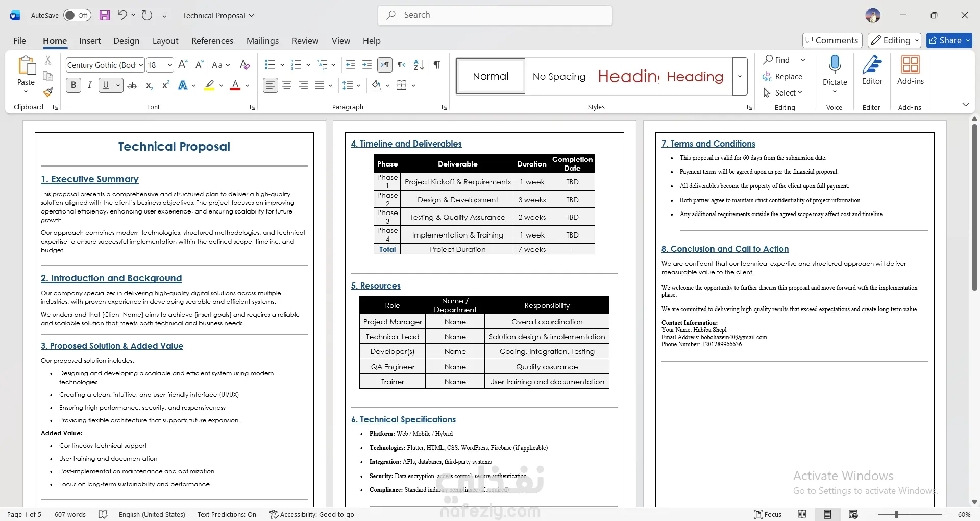Screen dimensions: 980x521
Task: Toggle Underline formatting
Action: pos(106,85)
